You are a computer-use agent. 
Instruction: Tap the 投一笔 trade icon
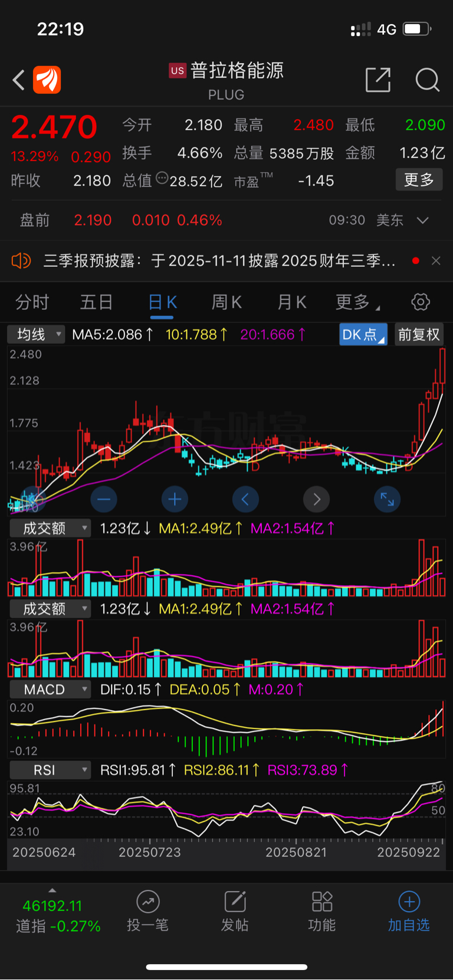point(148,902)
